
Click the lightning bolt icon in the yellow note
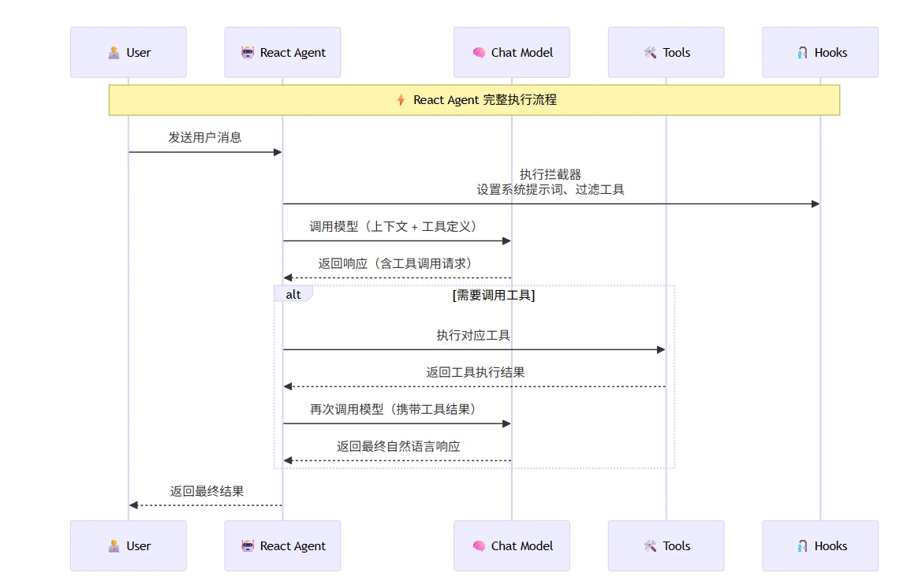click(x=401, y=100)
